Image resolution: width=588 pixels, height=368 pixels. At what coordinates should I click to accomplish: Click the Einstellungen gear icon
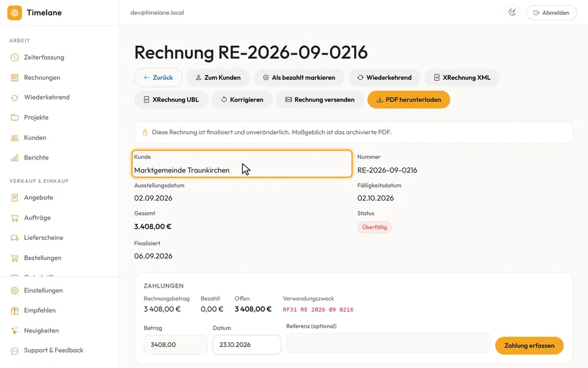(x=15, y=291)
